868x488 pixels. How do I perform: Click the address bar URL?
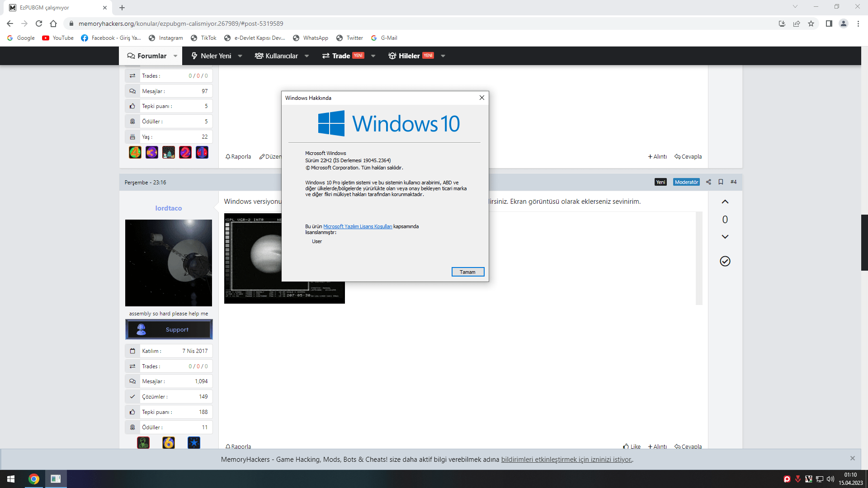coord(181,23)
